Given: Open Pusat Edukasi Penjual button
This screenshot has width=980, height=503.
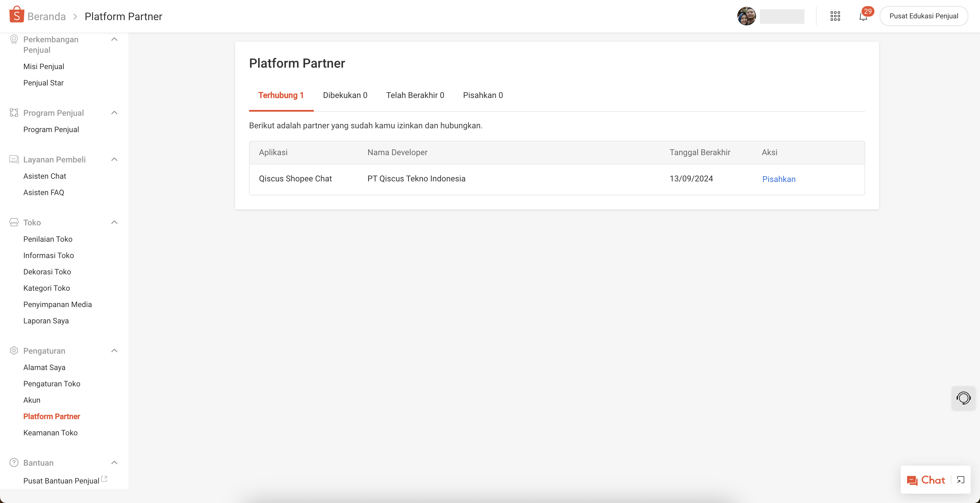Looking at the screenshot, I should pos(924,16).
